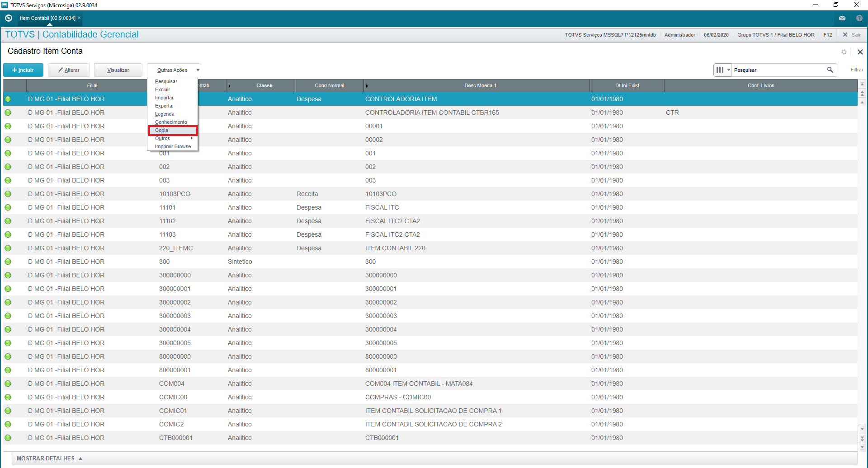Click the green status icon of Sintetico row 300

click(8, 262)
